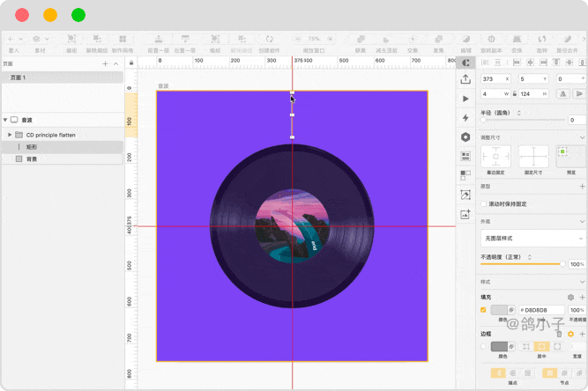This screenshot has height=391, width=588.
Task: Select the 音波 artboard row
Action: 63,120
